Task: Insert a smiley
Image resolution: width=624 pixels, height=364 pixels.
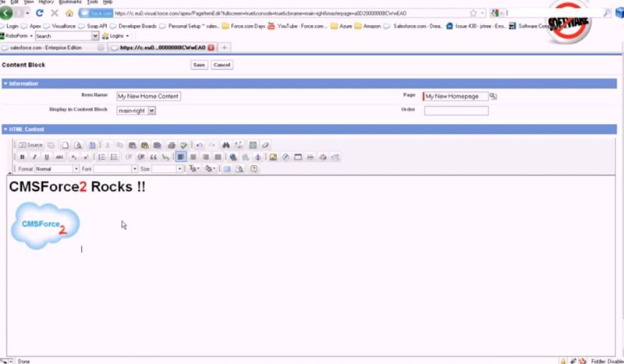Action: (x=323, y=157)
